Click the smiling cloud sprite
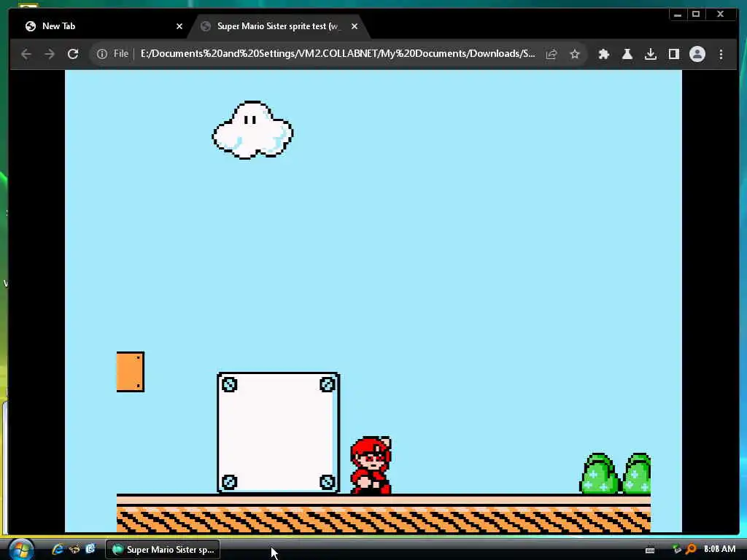The width and height of the screenshot is (747, 560). click(252, 130)
